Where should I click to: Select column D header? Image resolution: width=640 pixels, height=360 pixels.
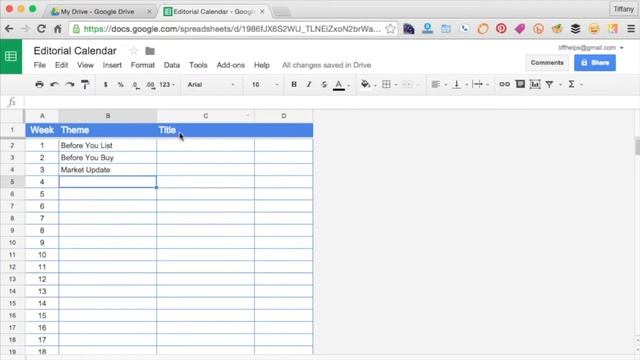tap(284, 116)
